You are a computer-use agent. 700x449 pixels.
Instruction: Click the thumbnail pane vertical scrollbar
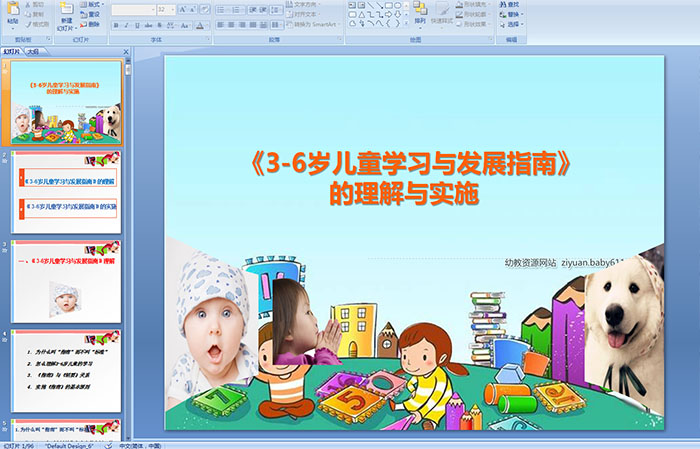128,250
